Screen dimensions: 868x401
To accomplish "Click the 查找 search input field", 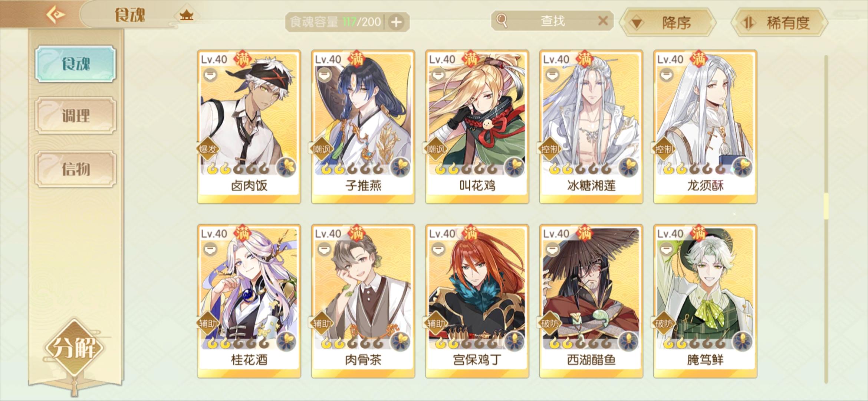I will 552,21.
